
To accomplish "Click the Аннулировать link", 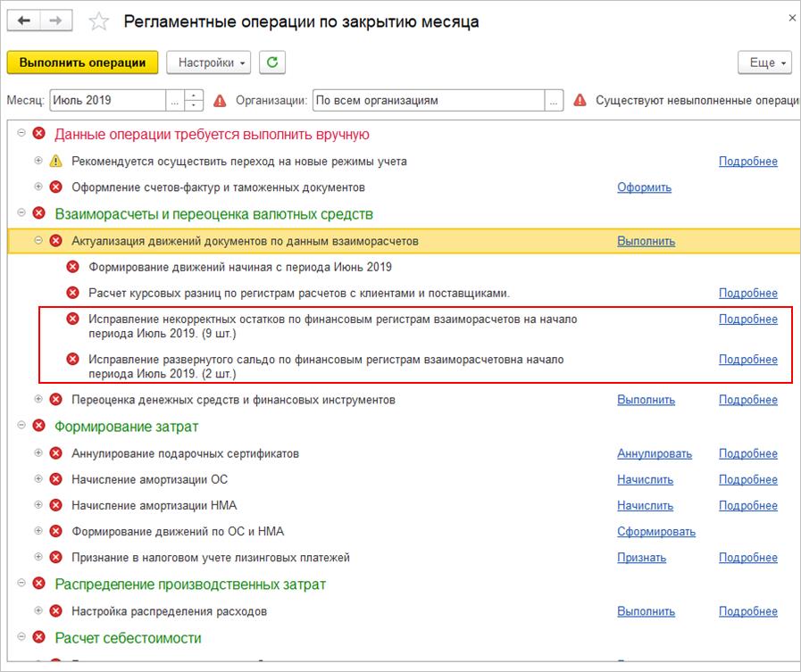I will pos(654,453).
